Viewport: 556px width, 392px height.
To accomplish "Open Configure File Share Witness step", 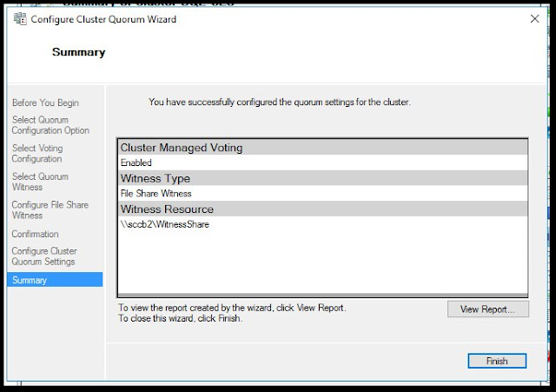I will pyautogui.click(x=50, y=210).
